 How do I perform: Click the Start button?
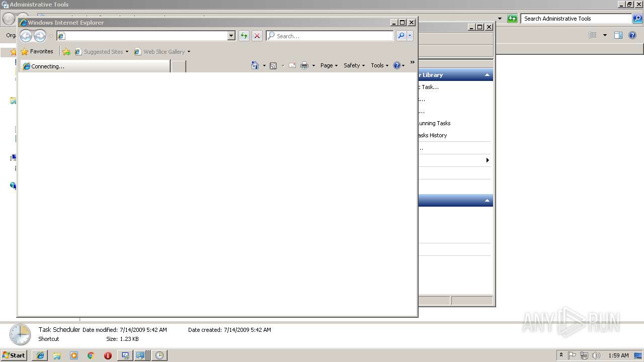14,355
